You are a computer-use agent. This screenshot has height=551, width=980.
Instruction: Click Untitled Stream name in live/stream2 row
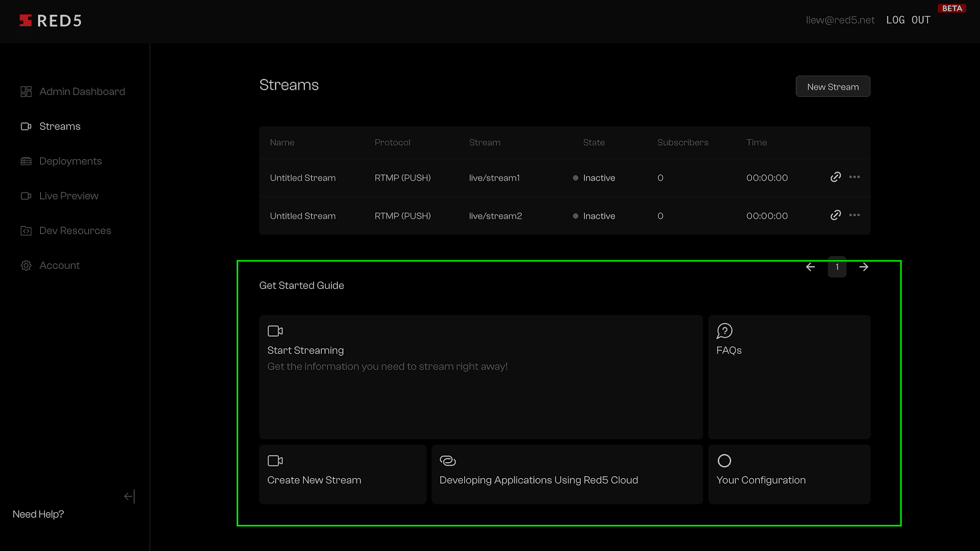[x=303, y=216]
